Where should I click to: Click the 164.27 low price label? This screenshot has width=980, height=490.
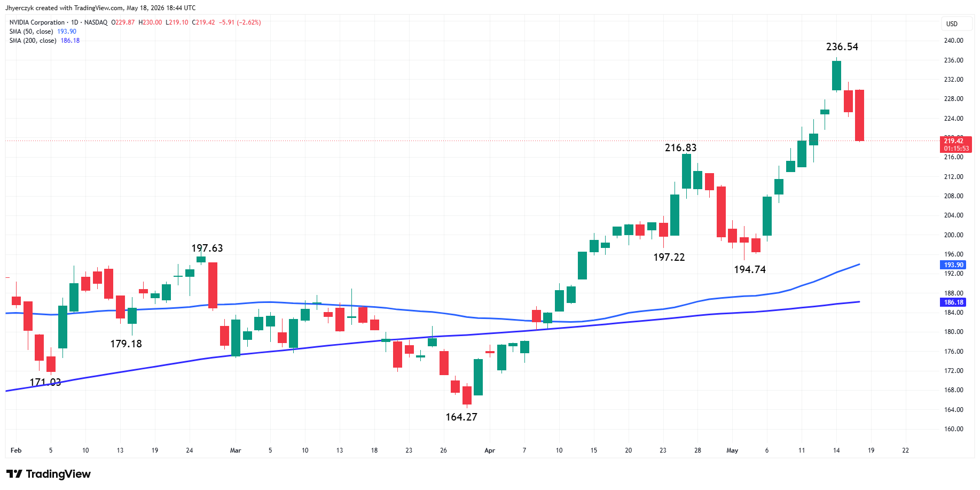point(461,417)
